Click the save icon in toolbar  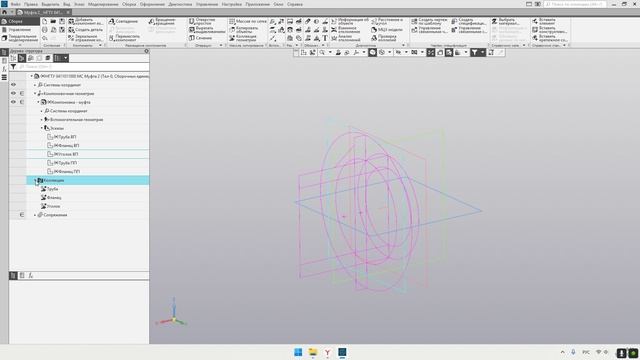tap(62, 21)
